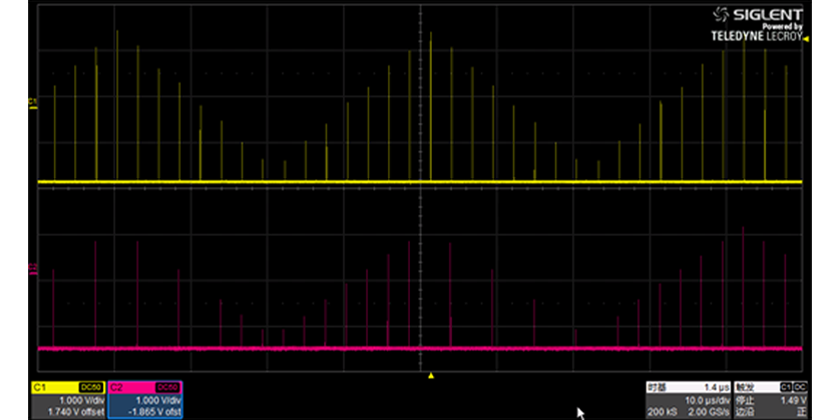Click the trigger level value 1.49 V
Image resolution: width=840 pixels, height=420 pixels.
pos(794,399)
